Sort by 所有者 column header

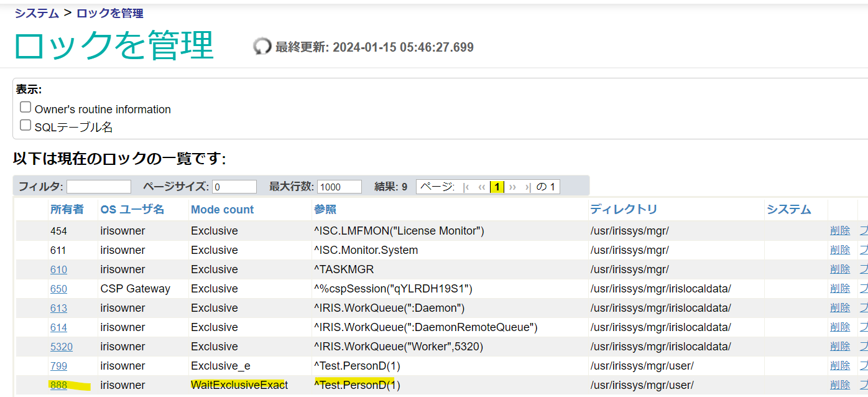coord(67,210)
